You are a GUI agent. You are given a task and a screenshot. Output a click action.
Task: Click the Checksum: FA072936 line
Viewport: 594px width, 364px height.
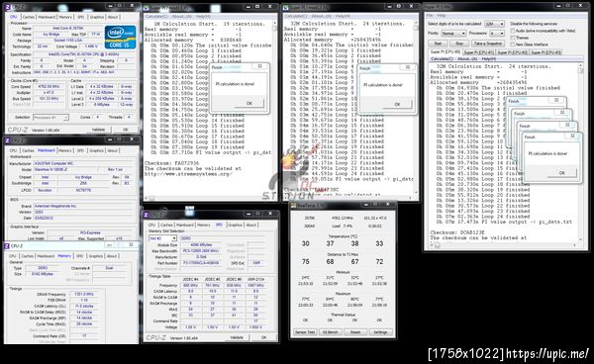tap(171, 163)
